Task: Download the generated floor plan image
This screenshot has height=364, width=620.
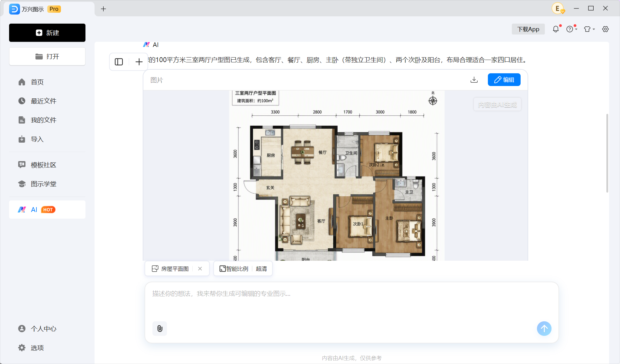Action: (474, 80)
